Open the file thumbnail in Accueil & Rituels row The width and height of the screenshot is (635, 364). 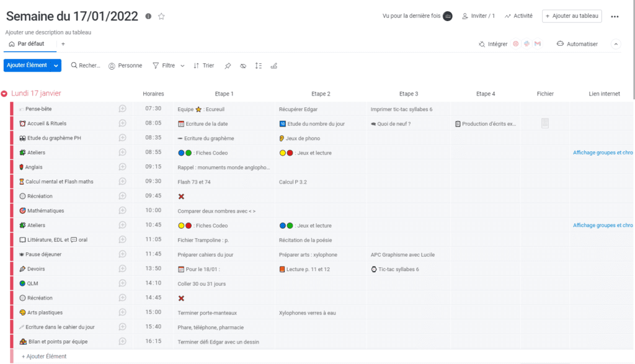coord(545,123)
